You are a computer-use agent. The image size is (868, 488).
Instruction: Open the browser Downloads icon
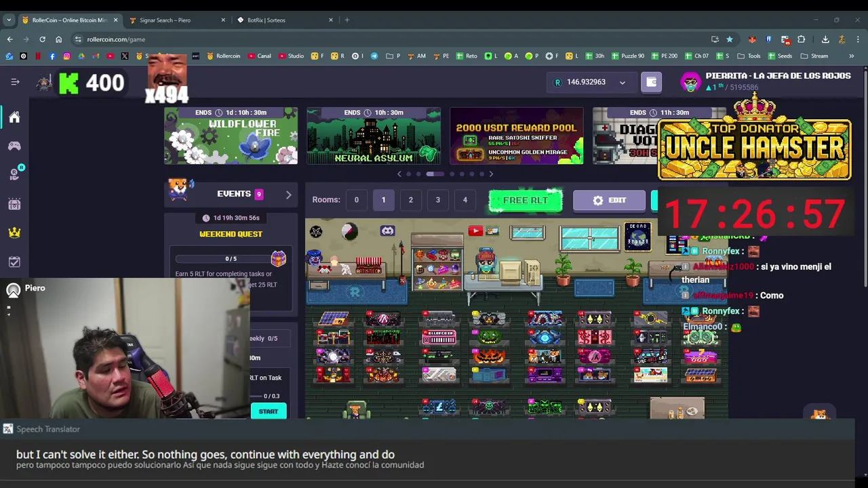click(825, 39)
